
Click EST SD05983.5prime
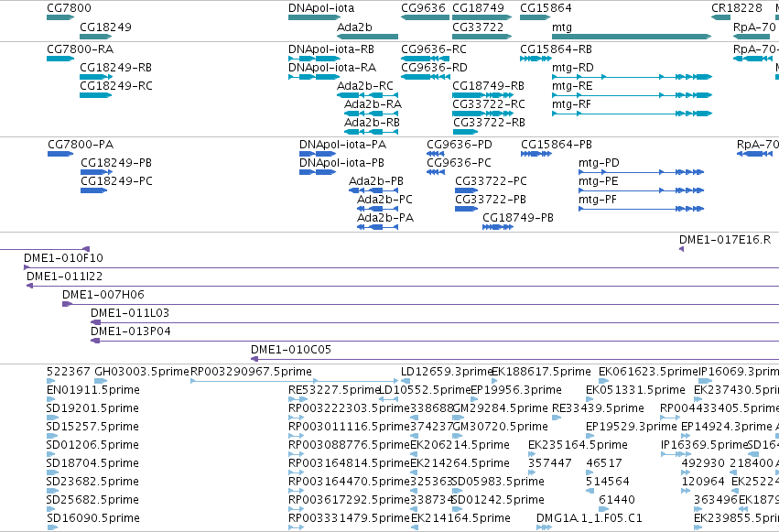pyautogui.click(x=458, y=491)
